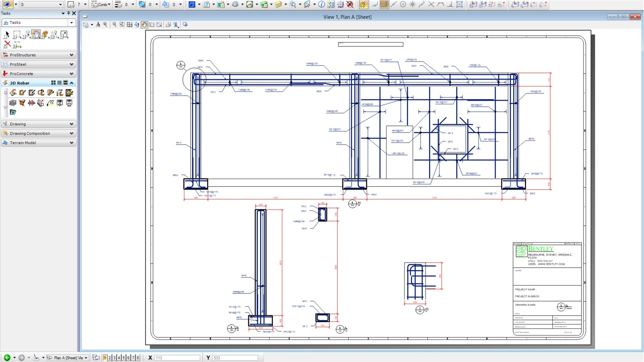This screenshot has height=362, width=644.
Task: Pin the Tasks panel with pushpin
Action: pyautogui.click(x=68, y=13)
